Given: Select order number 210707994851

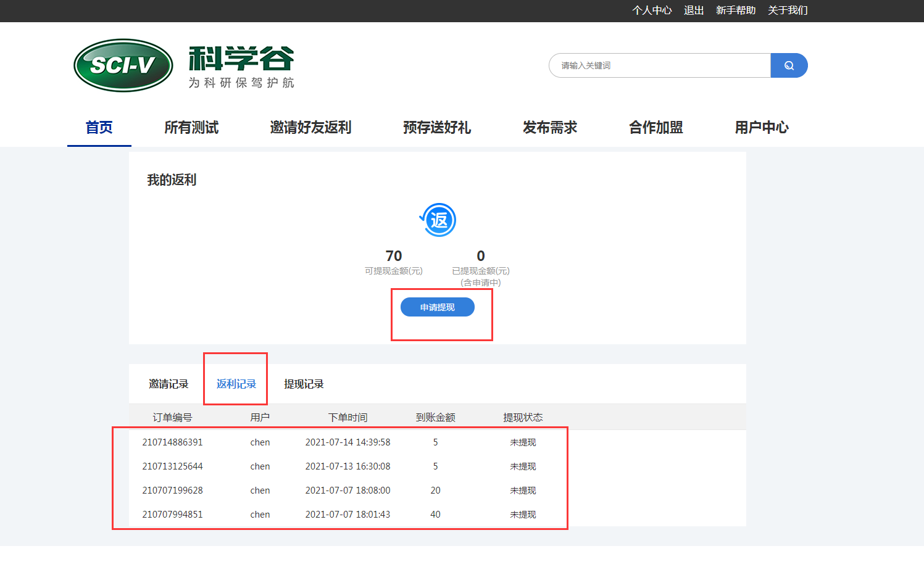Looking at the screenshot, I should pos(173,515).
